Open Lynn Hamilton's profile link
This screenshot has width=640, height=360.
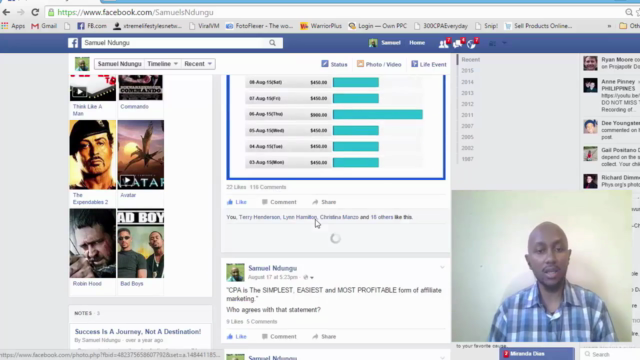pos(300,217)
